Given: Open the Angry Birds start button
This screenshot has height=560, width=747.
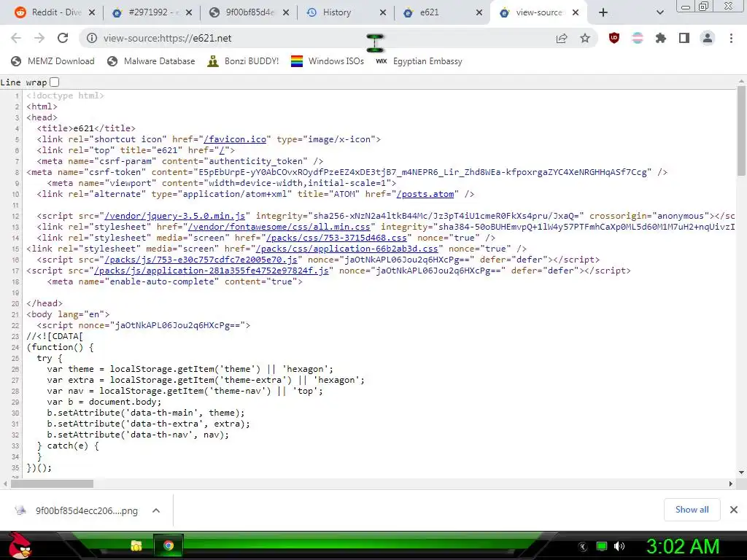Looking at the screenshot, I should point(19,545).
